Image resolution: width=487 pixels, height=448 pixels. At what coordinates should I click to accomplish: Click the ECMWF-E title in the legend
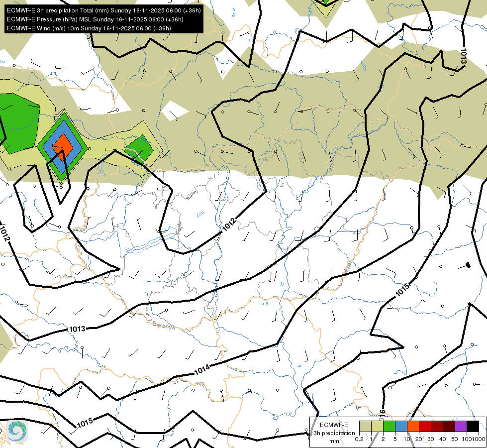click(x=334, y=425)
